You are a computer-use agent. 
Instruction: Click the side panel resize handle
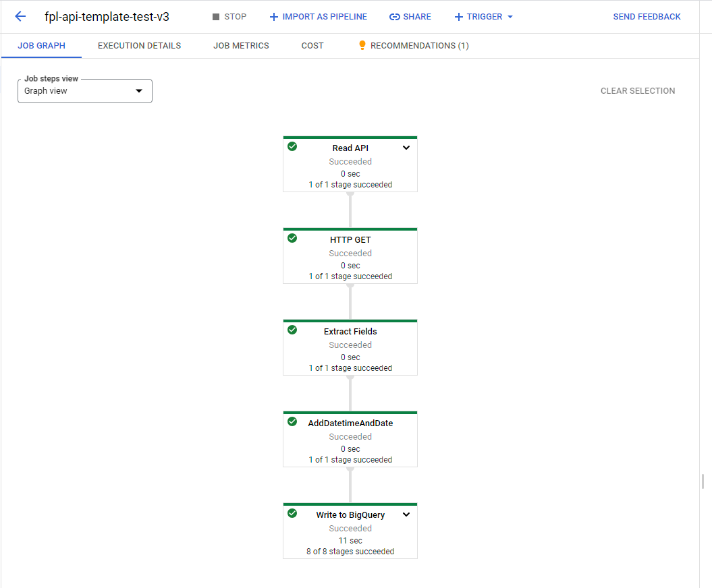(703, 481)
